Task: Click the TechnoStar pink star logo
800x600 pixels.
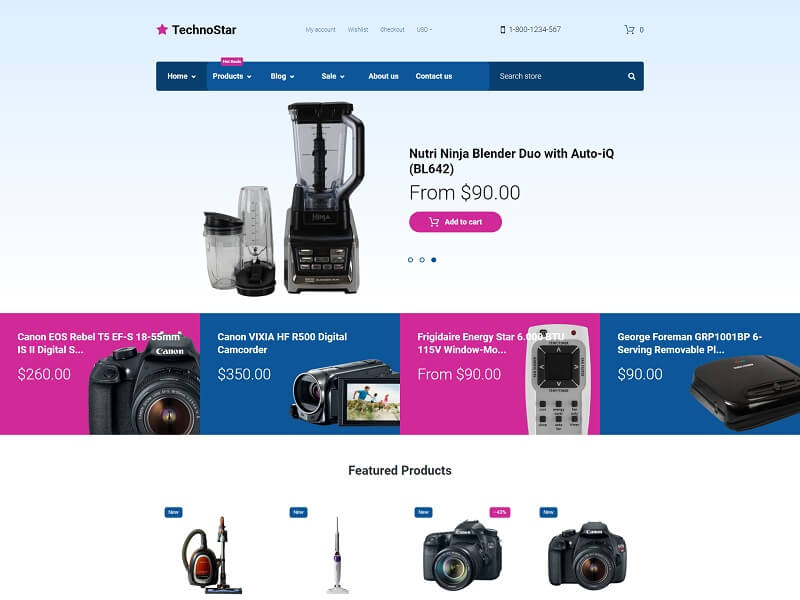Action: [162, 30]
